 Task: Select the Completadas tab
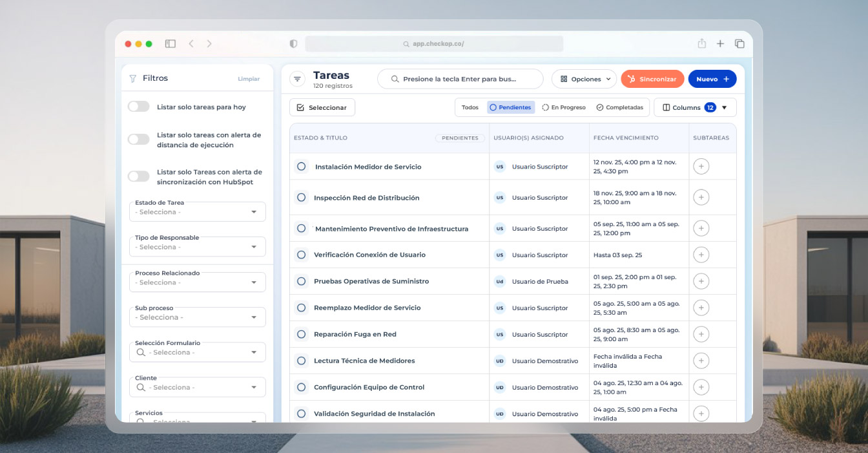[x=619, y=107]
